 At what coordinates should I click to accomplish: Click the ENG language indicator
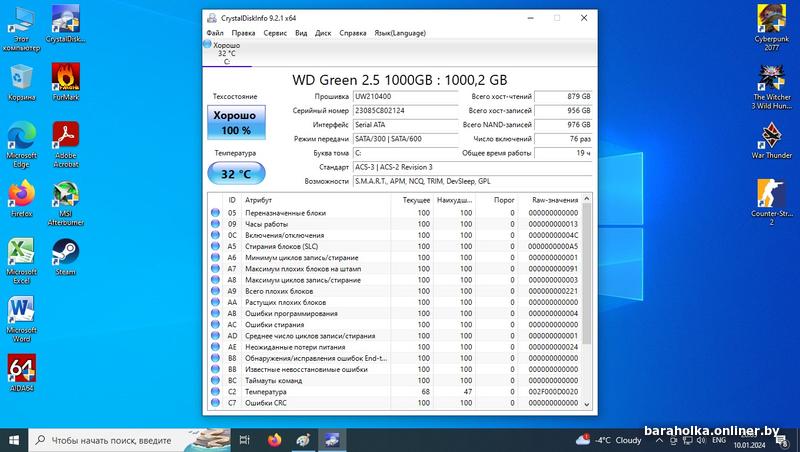coord(719,440)
